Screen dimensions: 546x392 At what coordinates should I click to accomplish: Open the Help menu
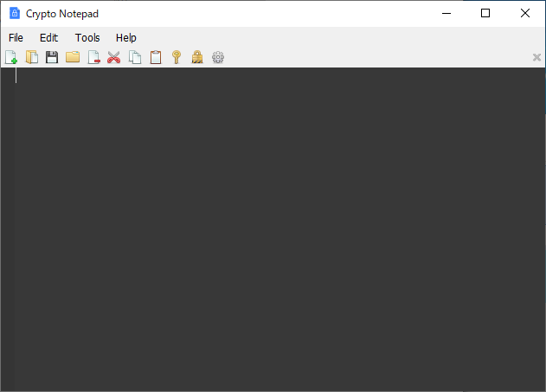(126, 37)
